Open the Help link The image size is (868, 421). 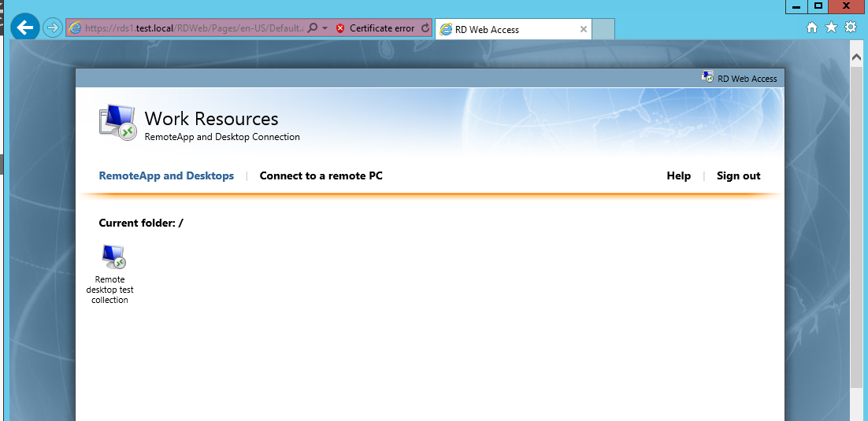pos(679,176)
